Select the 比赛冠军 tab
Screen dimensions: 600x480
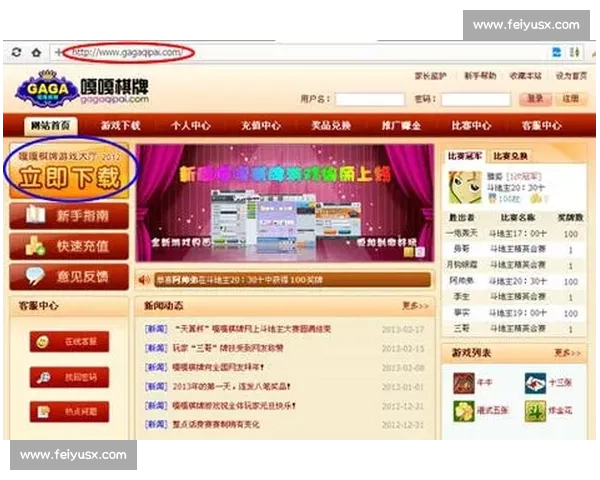tap(465, 156)
